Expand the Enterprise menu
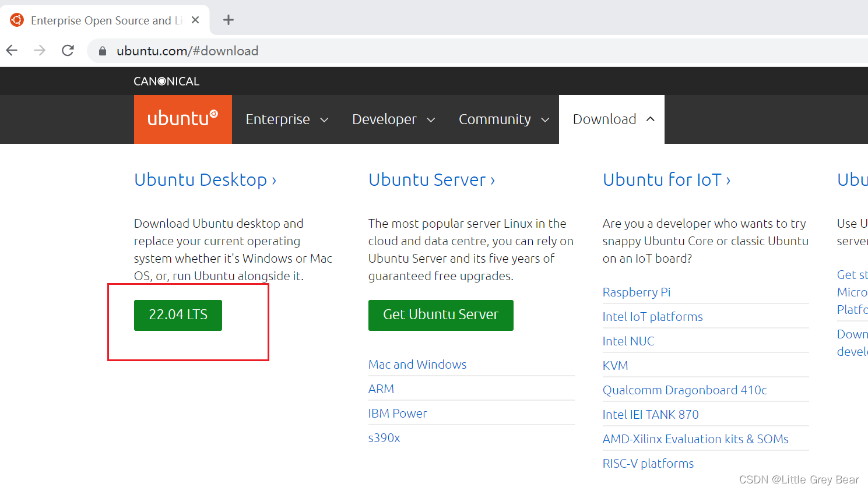The width and height of the screenshot is (868, 491). (287, 119)
